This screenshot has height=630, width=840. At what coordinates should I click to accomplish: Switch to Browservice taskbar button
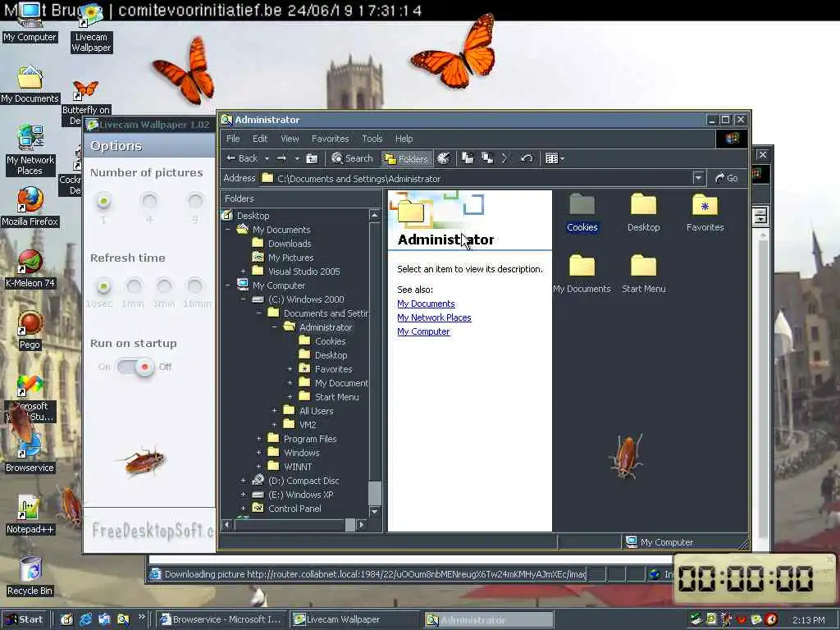[x=221, y=619]
